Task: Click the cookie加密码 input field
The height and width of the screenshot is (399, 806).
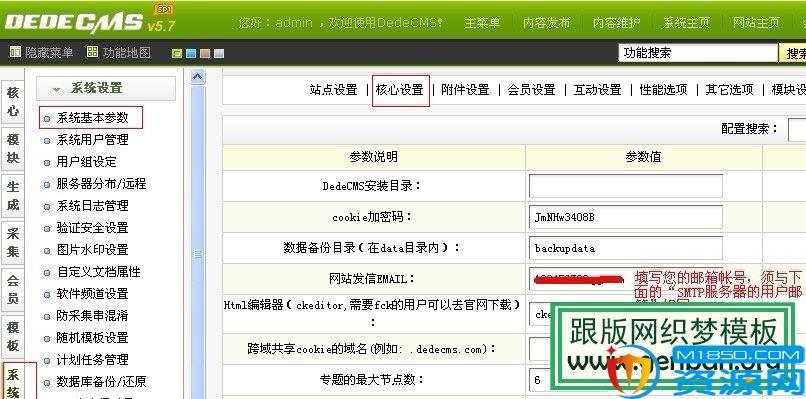Action: pyautogui.click(x=626, y=217)
